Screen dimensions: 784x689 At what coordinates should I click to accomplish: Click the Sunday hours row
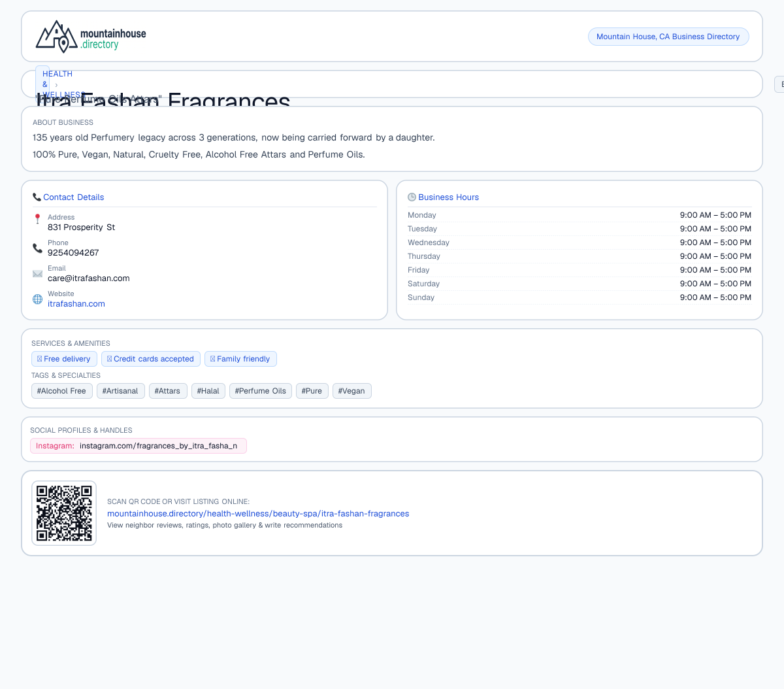pyautogui.click(x=580, y=297)
